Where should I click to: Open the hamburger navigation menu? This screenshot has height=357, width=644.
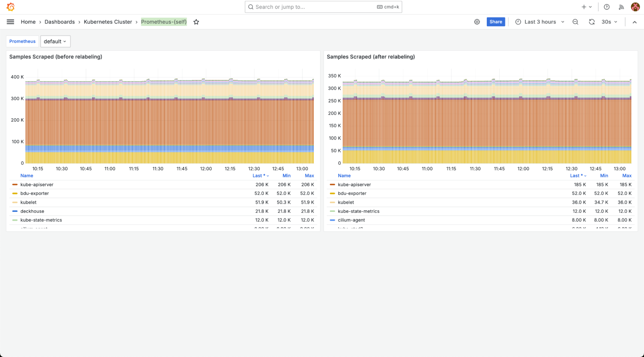[10, 22]
